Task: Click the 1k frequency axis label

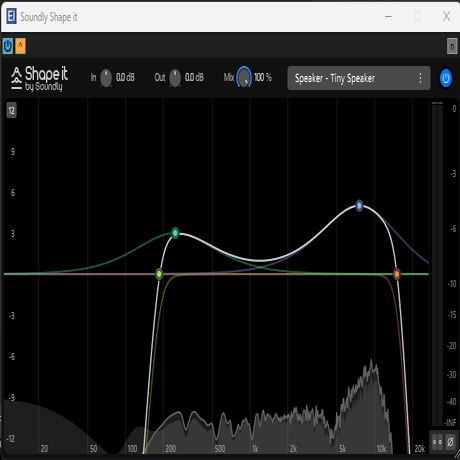Action: (255, 449)
